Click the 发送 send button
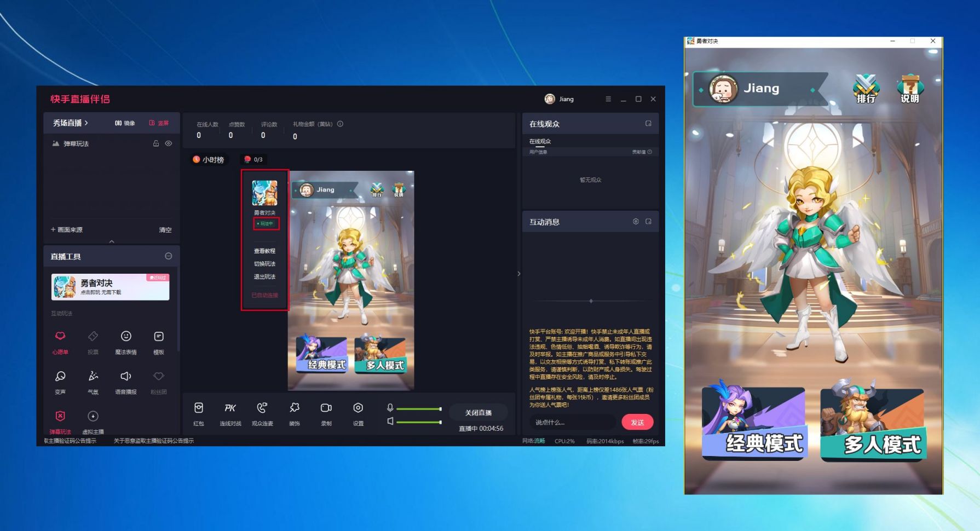 pos(637,423)
